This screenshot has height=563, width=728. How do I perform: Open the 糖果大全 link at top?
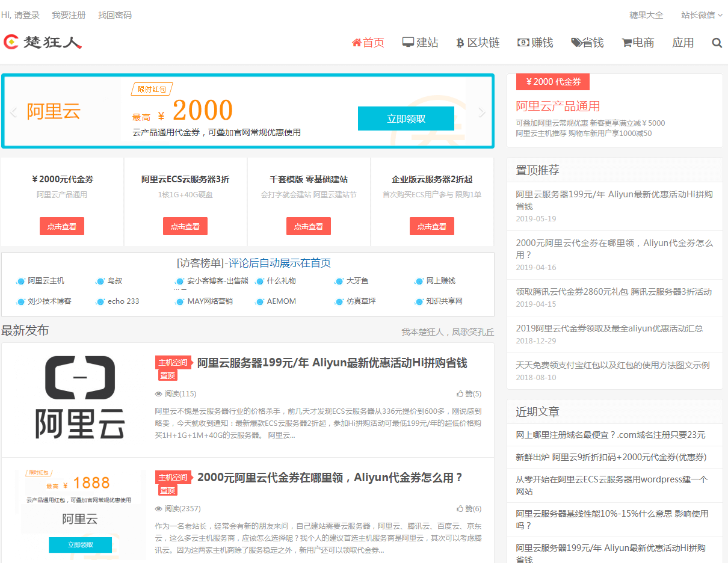[646, 15]
